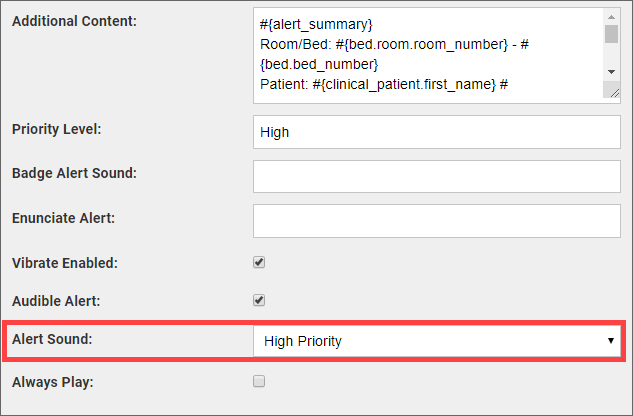
Task: Click the textarea scrollbar up arrow
Action: [611, 17]
